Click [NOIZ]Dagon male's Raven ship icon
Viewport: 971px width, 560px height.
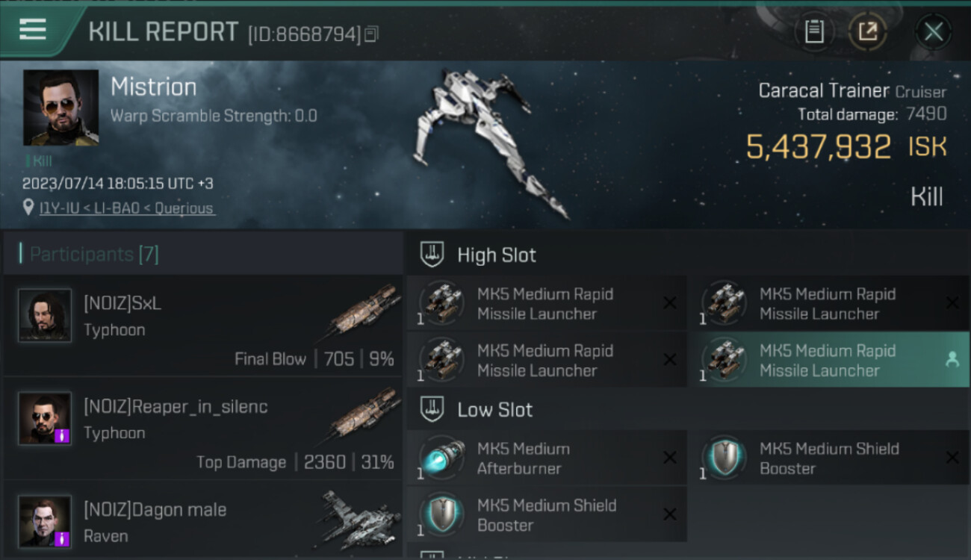pos(355,515)
